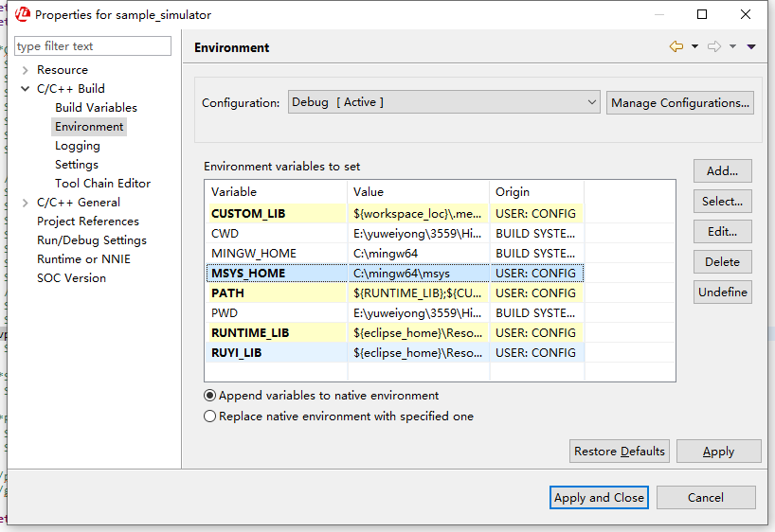Click the Add... button
Screen dimensions: 775x532
(722, 171)
